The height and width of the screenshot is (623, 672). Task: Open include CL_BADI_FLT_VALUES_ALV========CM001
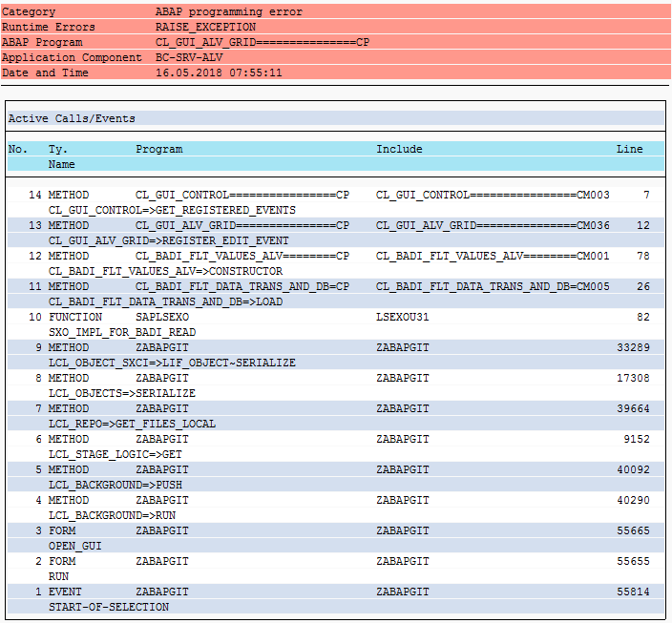pyautogui.click(x=493, y=257)
